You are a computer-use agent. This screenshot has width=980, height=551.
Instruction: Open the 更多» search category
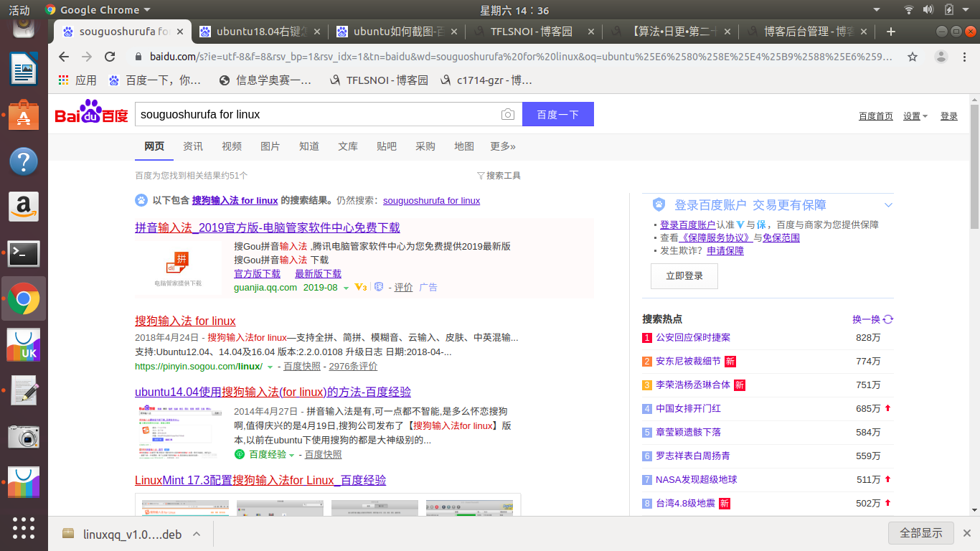point(503,146)
